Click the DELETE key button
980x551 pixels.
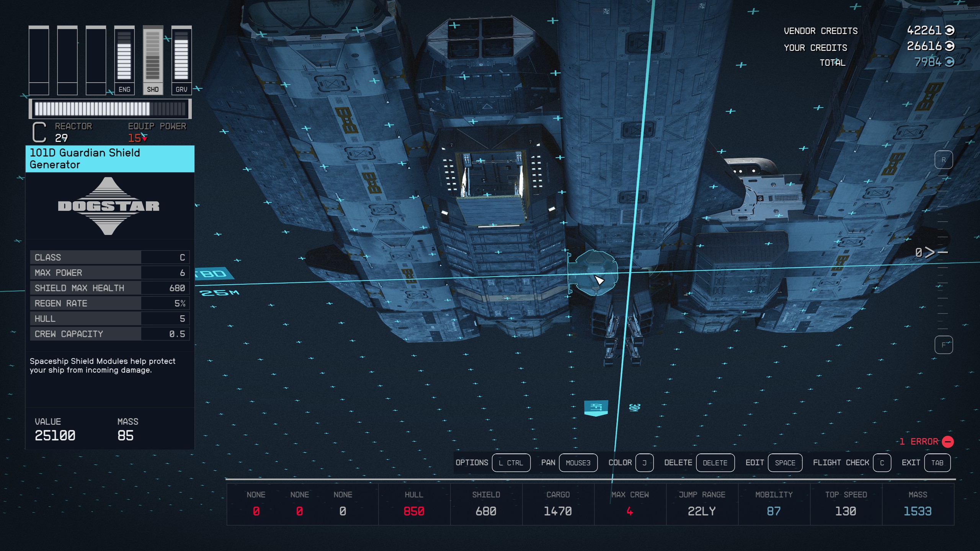715,463
